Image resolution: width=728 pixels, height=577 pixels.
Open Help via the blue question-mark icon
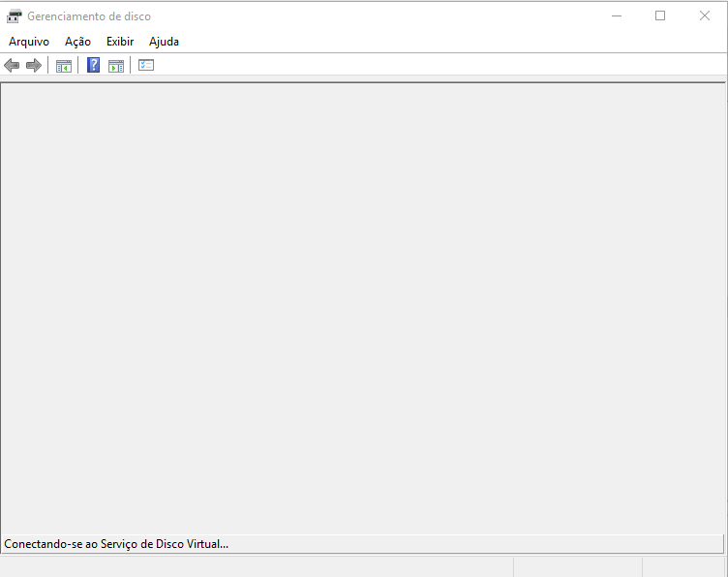coord(93,65)
